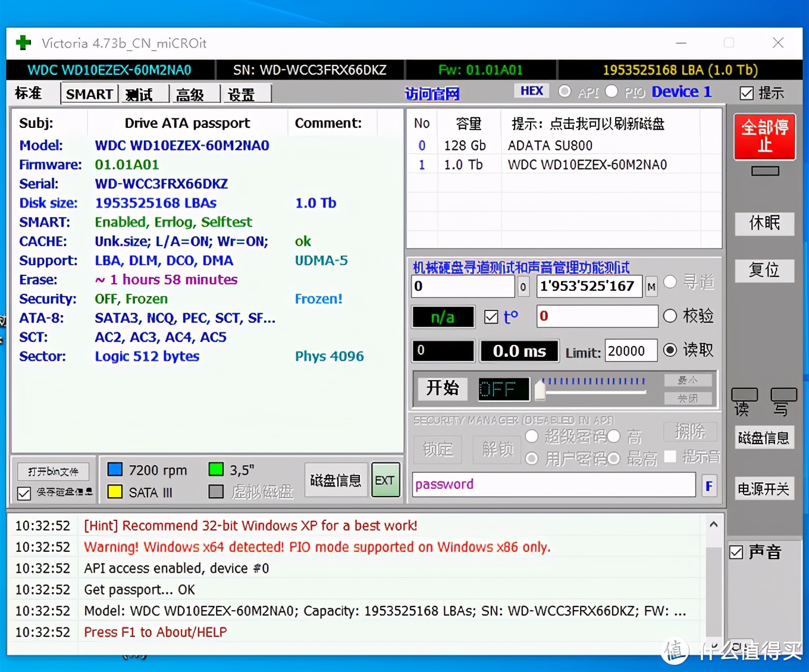
Task: Click the blue 7200 rpm indicator square
Action: click(x=115, y=470)
